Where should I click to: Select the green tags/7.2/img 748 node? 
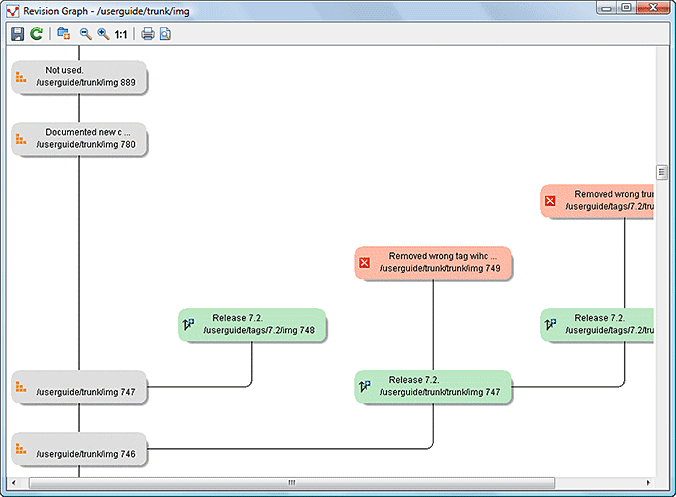click(252, 324)
